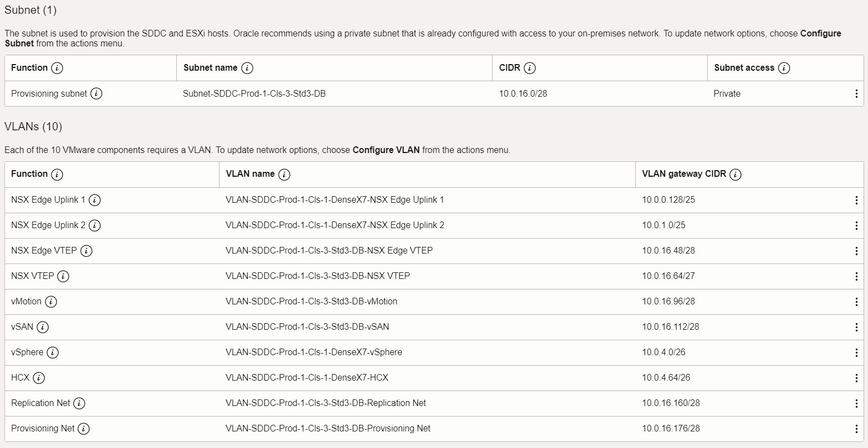Click info icon beside VLAN gateway CIDR header

pyautogui.click(x=735, y=175)
